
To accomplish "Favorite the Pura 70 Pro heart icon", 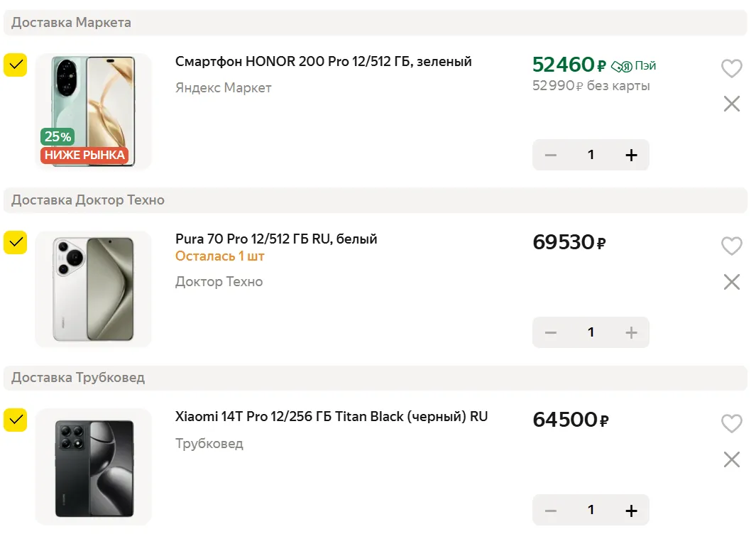I will click(731, 246).
